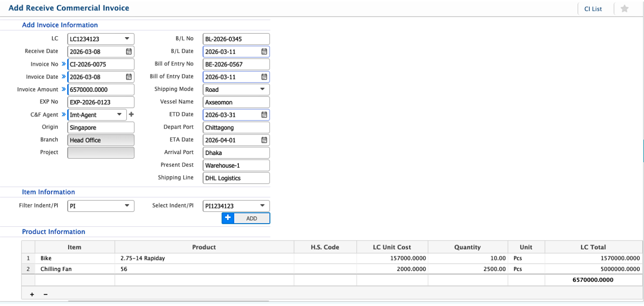Open the CI List page
Image resolution: width=644 pixels, height=306 pixels.
click(x=592, y=8)
